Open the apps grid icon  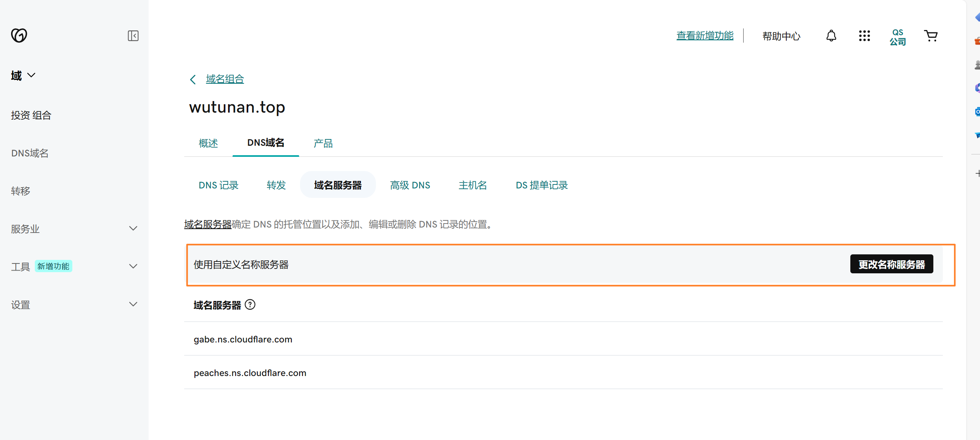tap(864, 36)
